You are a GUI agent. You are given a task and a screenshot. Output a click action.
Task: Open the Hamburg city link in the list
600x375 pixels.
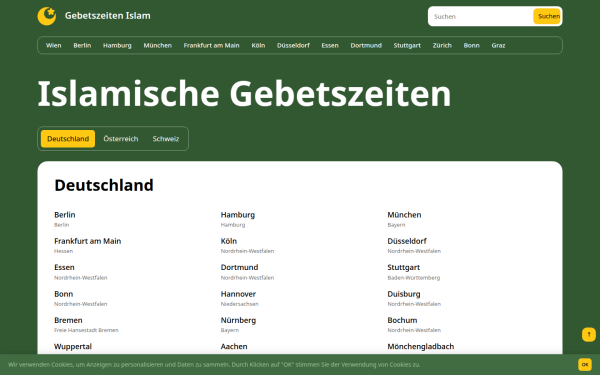(x=238, y=215)
